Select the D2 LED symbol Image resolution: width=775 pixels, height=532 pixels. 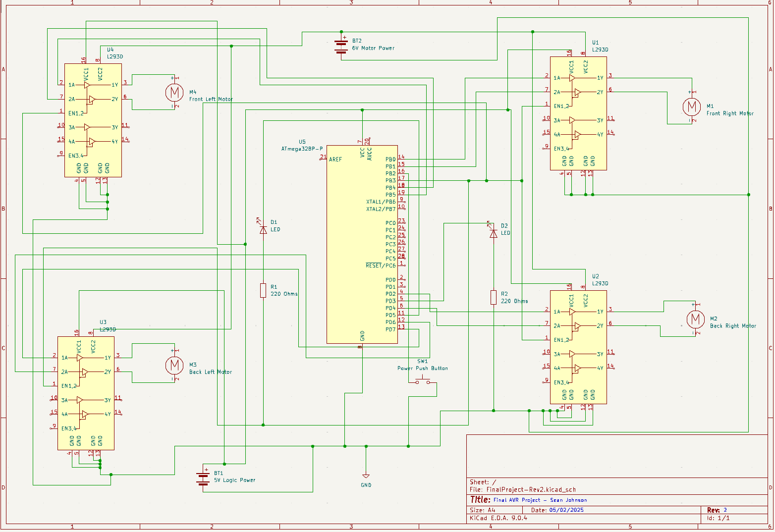pyautogui.click(x=493, y=233)
